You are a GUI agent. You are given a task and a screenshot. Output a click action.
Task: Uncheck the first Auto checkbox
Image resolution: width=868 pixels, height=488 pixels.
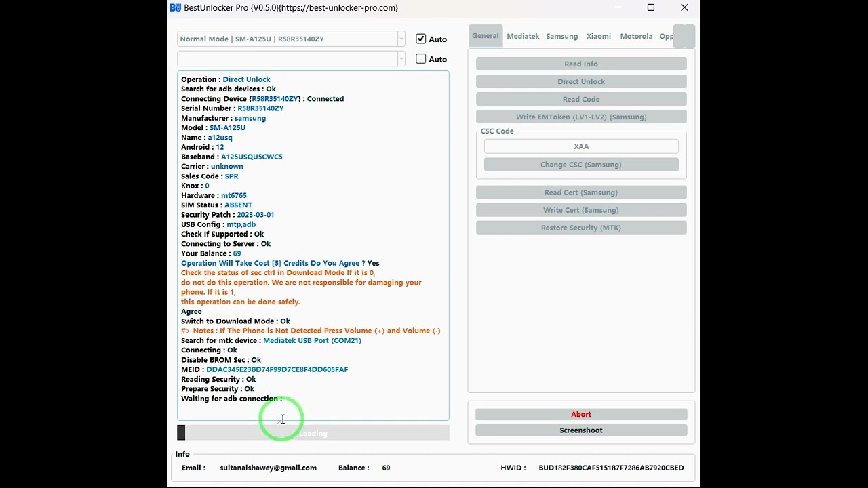[421, 39]
